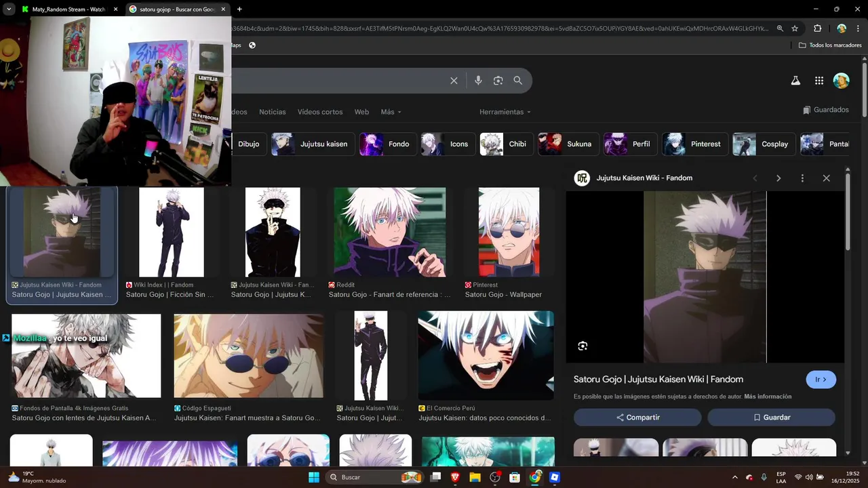Open Google Search Labs flask icon
This screenshot has width=868, height=488.
pyautogui.click(x=795, y=81)
